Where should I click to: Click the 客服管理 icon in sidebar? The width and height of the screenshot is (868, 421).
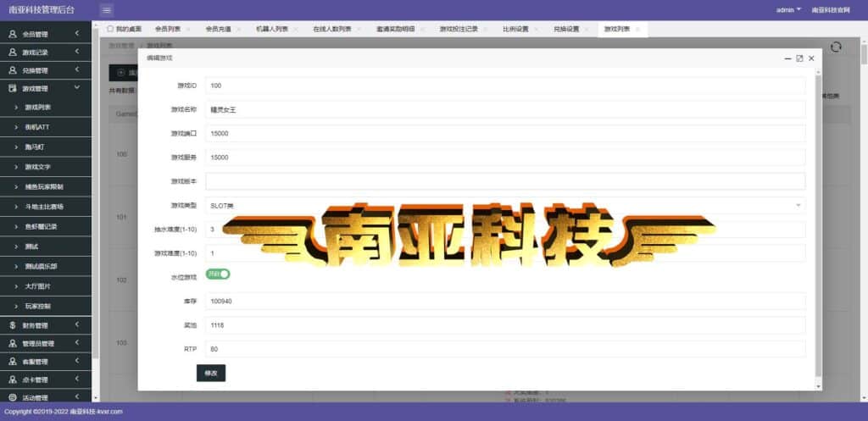point(13,361)
